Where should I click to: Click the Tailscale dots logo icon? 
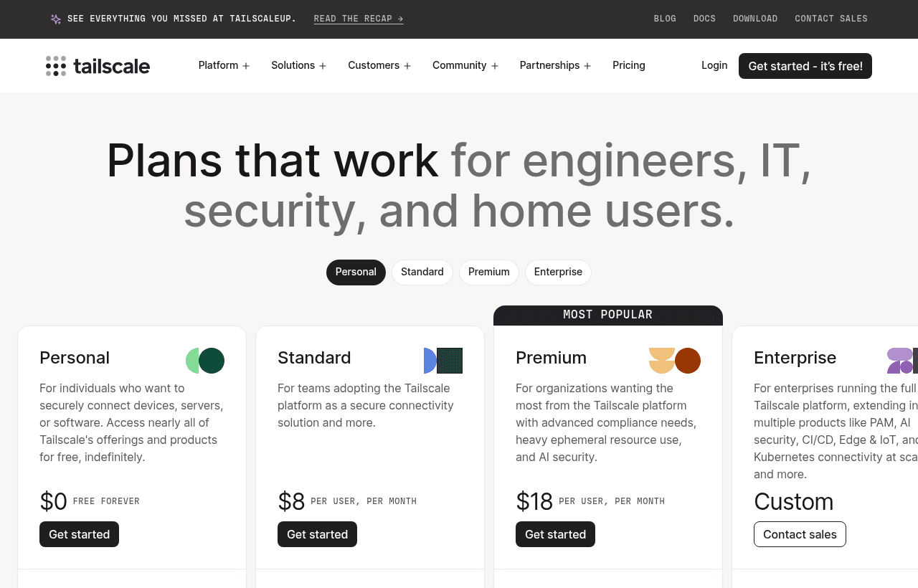click(x=56, y=66)
